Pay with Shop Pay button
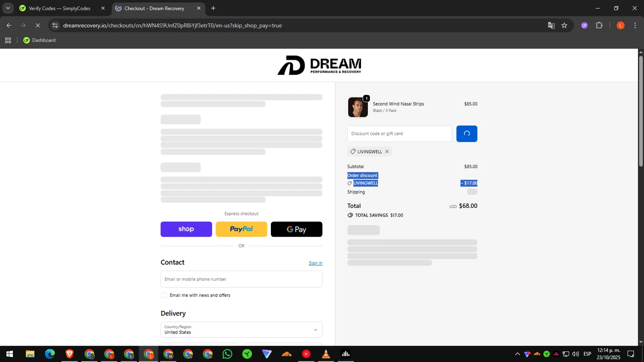This screenshot has width=644, height=362. (x=186, y=229)
